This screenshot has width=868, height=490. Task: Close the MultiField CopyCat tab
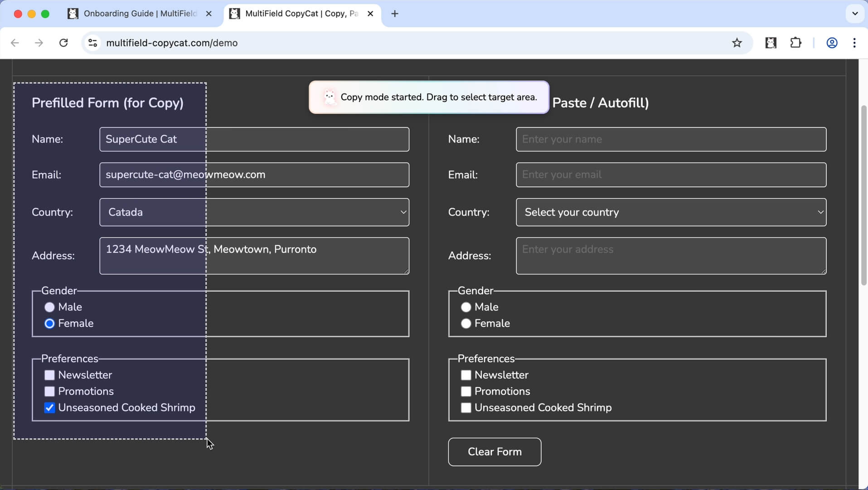(370, 14)
